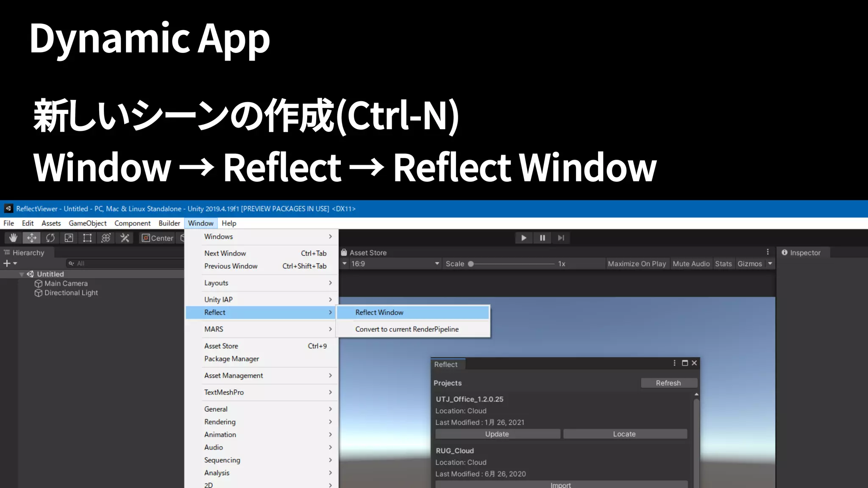Choose Previous Window menu entry

[262, 266]
